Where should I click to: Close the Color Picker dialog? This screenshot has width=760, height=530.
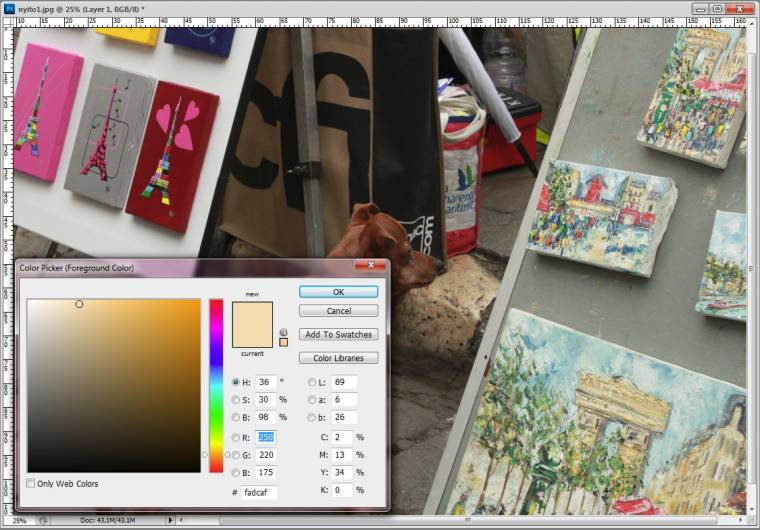371,265
